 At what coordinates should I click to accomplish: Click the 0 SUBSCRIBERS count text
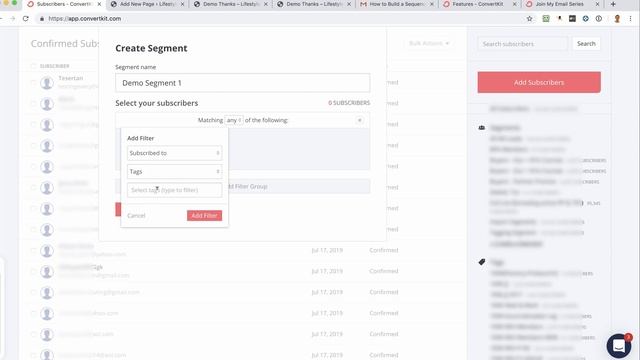coord(349,103)
